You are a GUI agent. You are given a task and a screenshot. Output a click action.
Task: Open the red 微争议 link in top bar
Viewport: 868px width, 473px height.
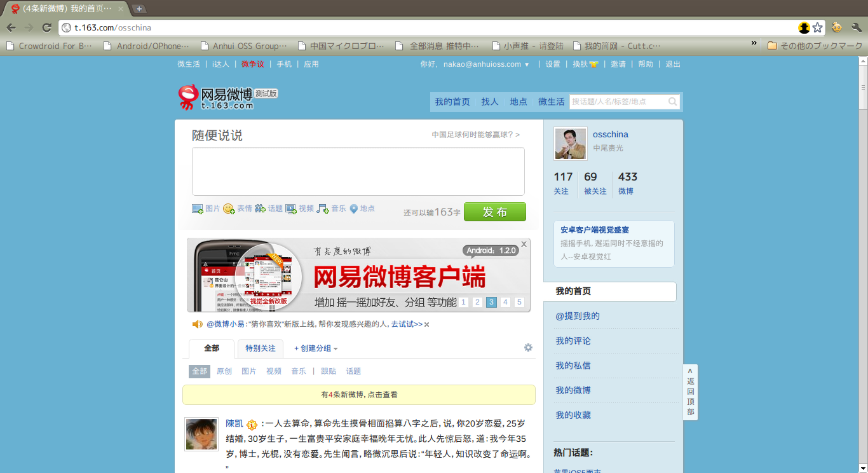252,64
